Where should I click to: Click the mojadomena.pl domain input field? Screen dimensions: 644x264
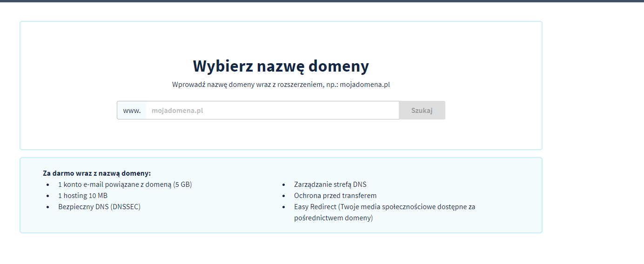coord(272,111)
